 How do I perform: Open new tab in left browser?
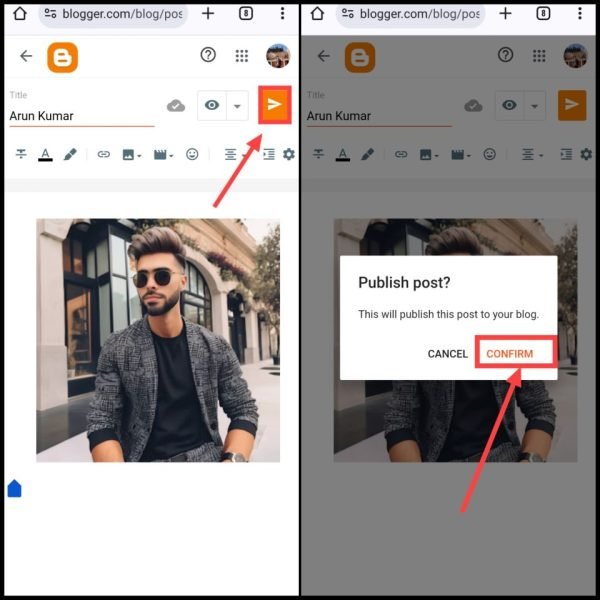coord(208,14)
